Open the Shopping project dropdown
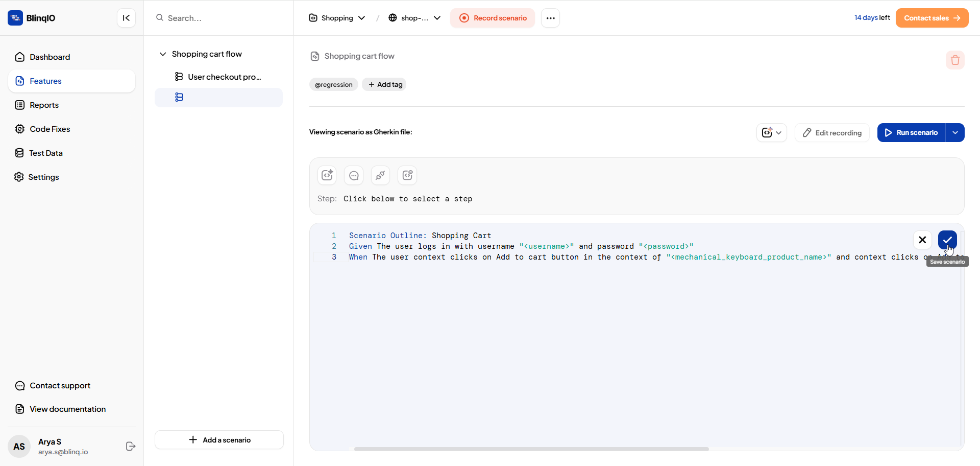Viewport: 980px width, 466px height. coord(337,18)
